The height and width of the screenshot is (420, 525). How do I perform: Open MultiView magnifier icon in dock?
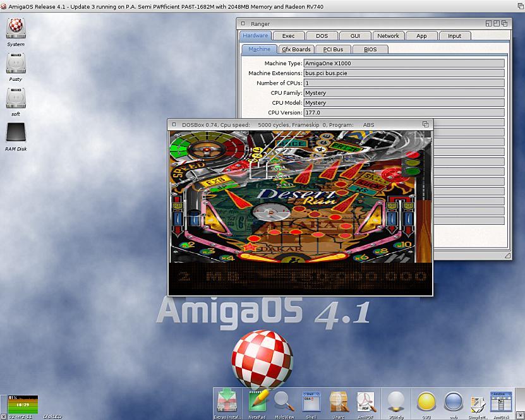coord(284,401)
